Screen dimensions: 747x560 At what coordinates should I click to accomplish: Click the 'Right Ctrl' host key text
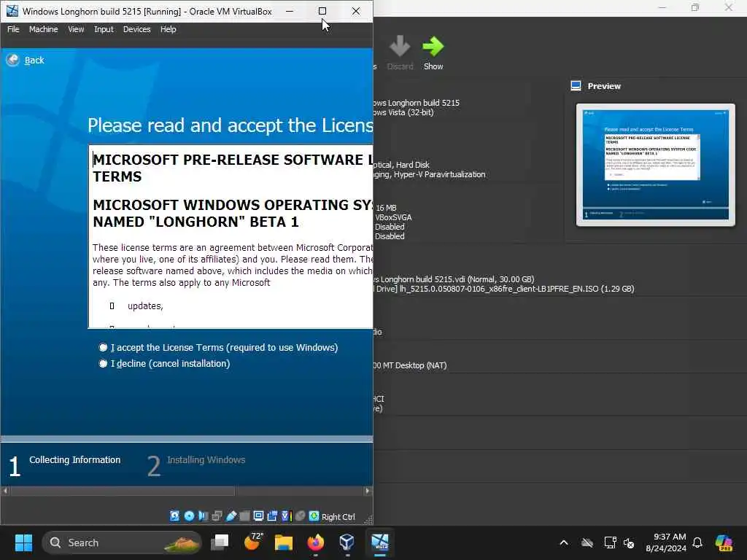tap(338, 517)
